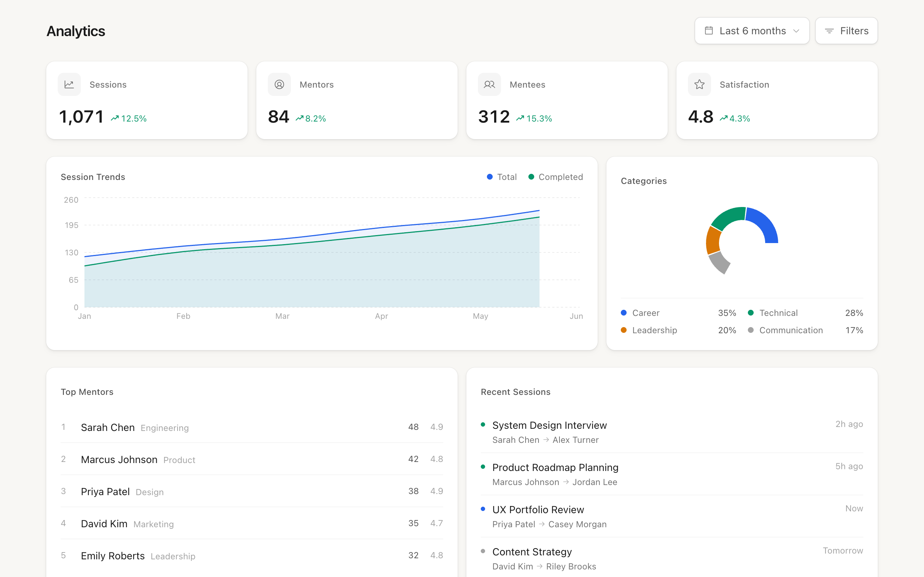Click the Sessions trend chart icon
The height and width of the screenshot is (577, 924).
click(69, 84)
